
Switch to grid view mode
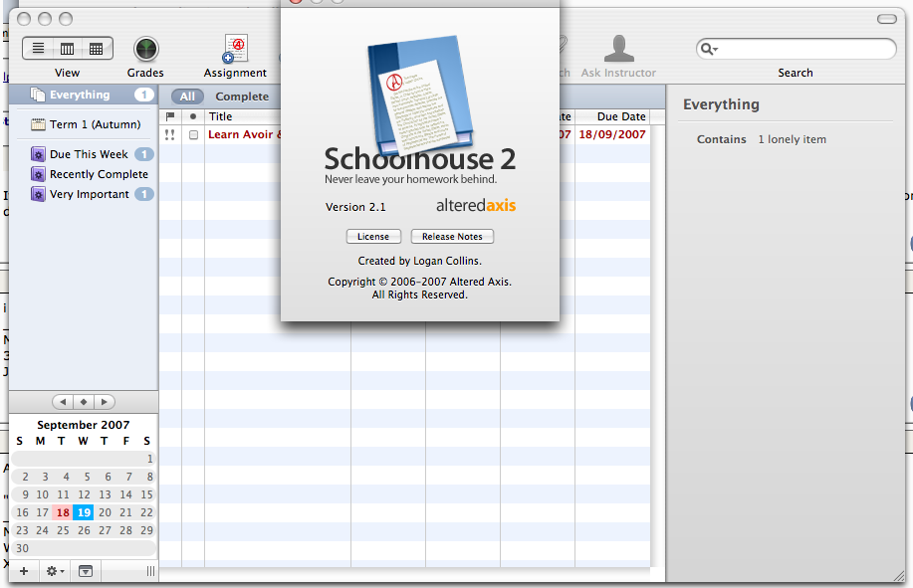point(97,49)
